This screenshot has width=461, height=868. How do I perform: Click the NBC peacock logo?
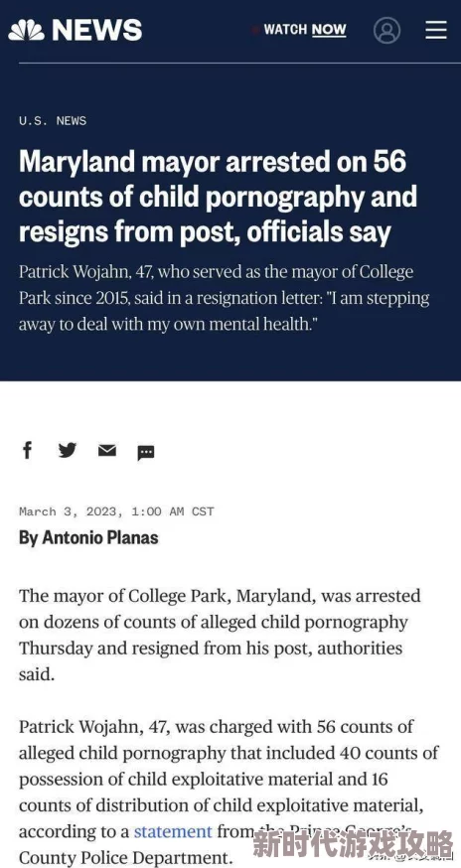click(x=26, y=30)
